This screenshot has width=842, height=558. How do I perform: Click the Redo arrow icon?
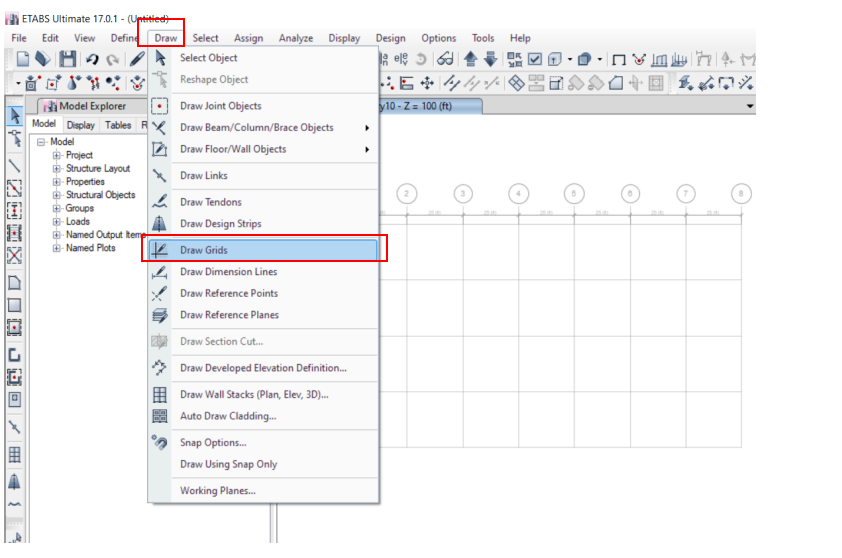(x=112, y=59)
